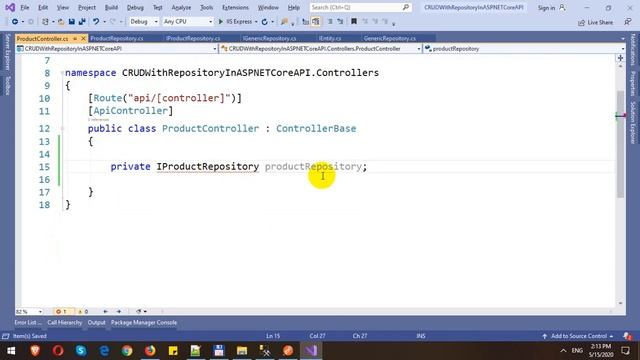
Task: Switch to the ProductRepository.cs tab
Action: [117, 38]
